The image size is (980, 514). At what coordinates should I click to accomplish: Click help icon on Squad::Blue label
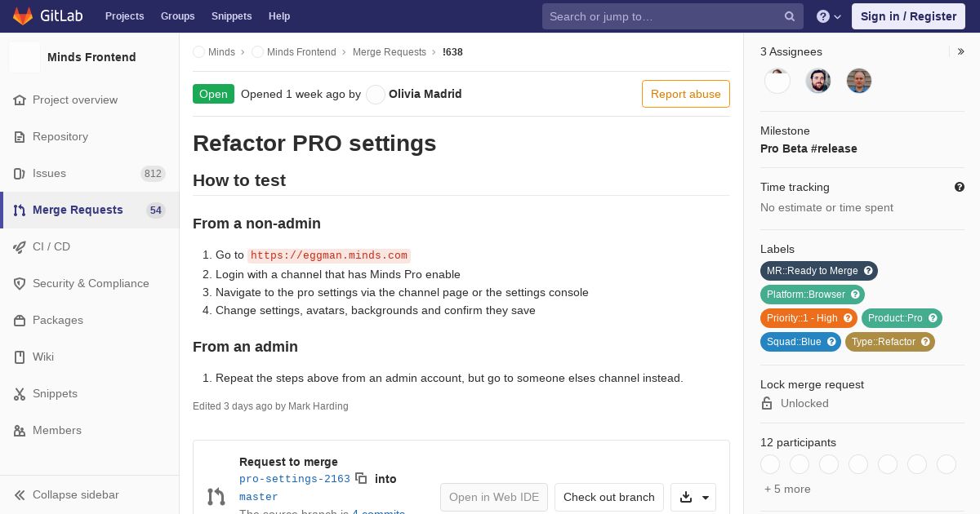[x=831, y=342]
